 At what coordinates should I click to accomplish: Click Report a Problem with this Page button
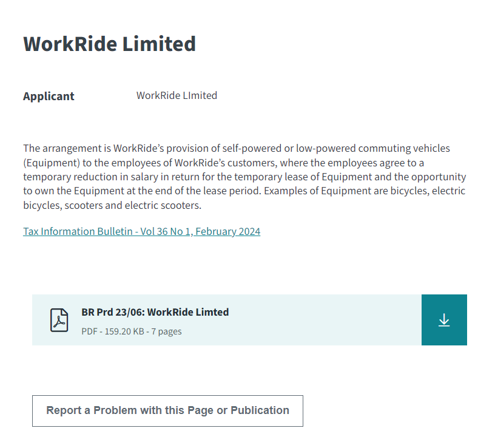pos(167,411)
